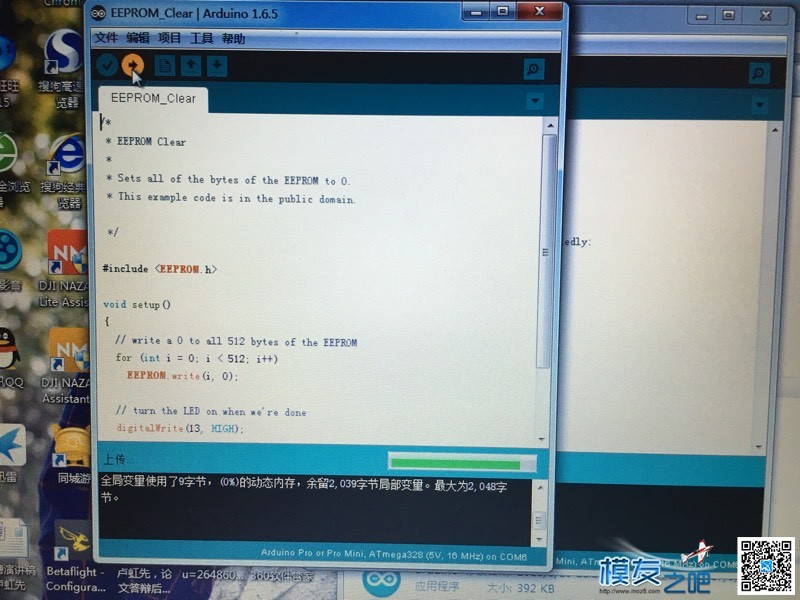This screenshot has height=600, width=800.
Task: Close the background Arduino window
Action: coord(766,16)
